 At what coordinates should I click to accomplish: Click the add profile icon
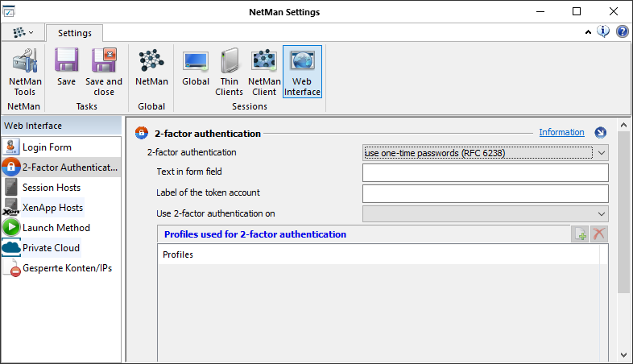coord(580,234)
